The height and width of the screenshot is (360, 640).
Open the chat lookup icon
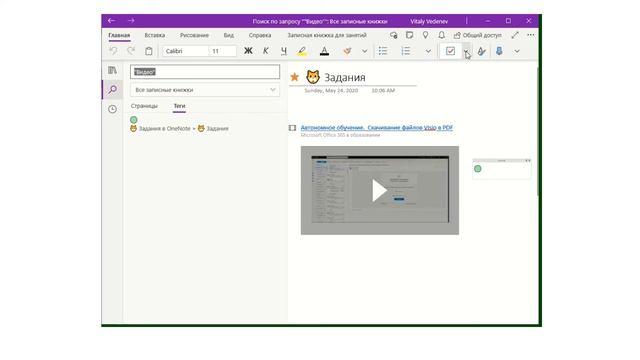(x=393, y=35)
